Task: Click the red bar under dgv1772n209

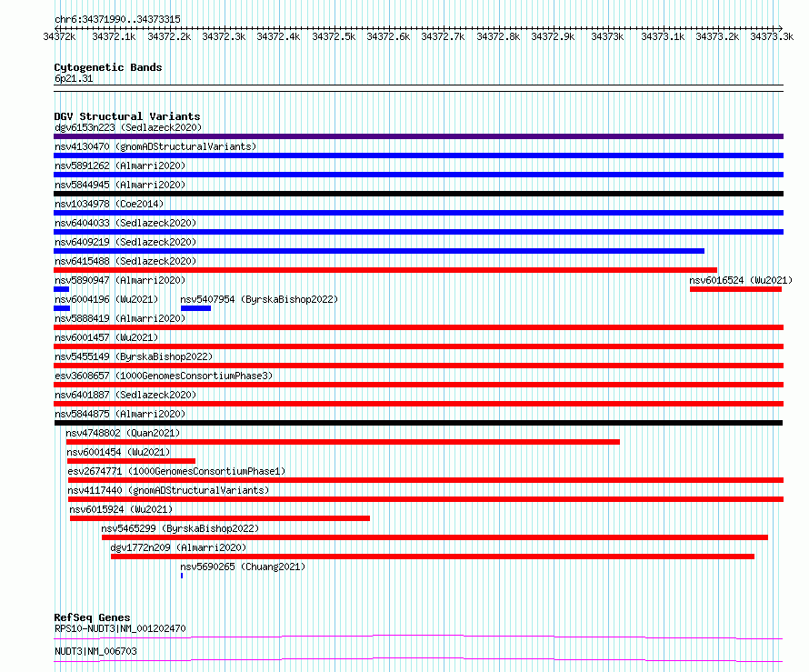Action: 433,557
